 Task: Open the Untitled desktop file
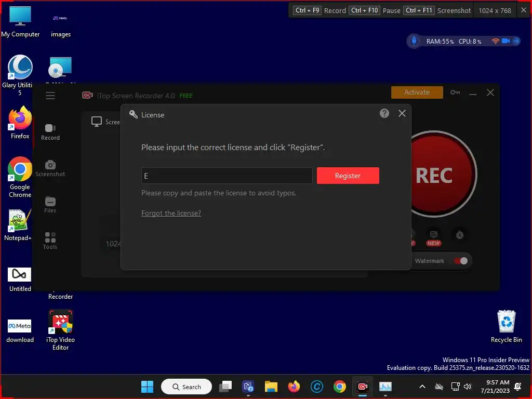20,280
